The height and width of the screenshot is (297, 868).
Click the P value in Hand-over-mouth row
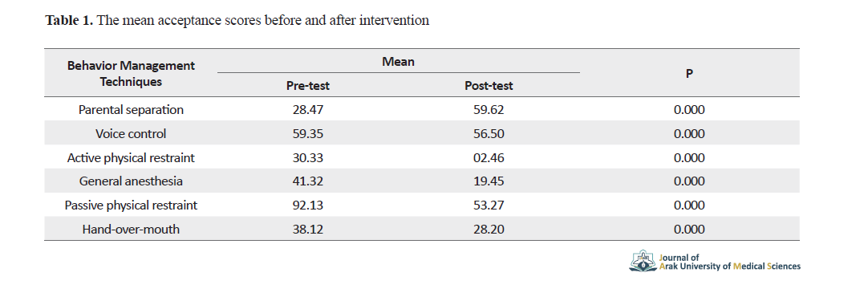coord(689,230)
